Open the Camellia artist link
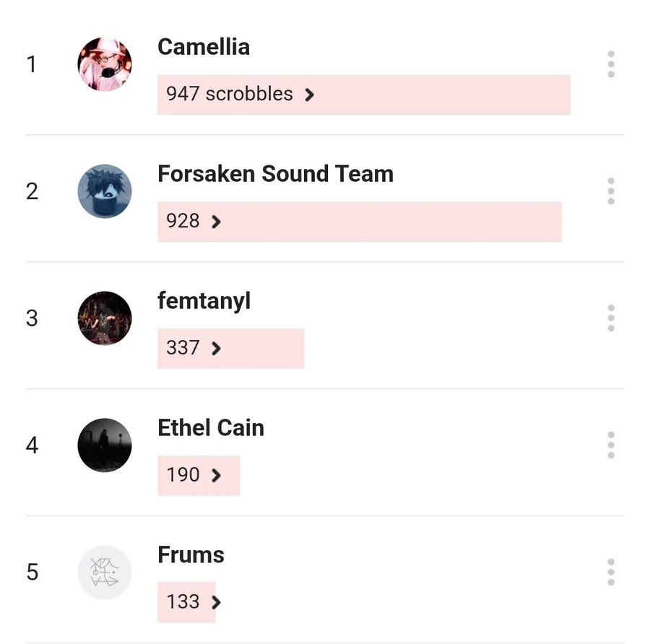Screen dimensions: 650x644 pos(204,47)
